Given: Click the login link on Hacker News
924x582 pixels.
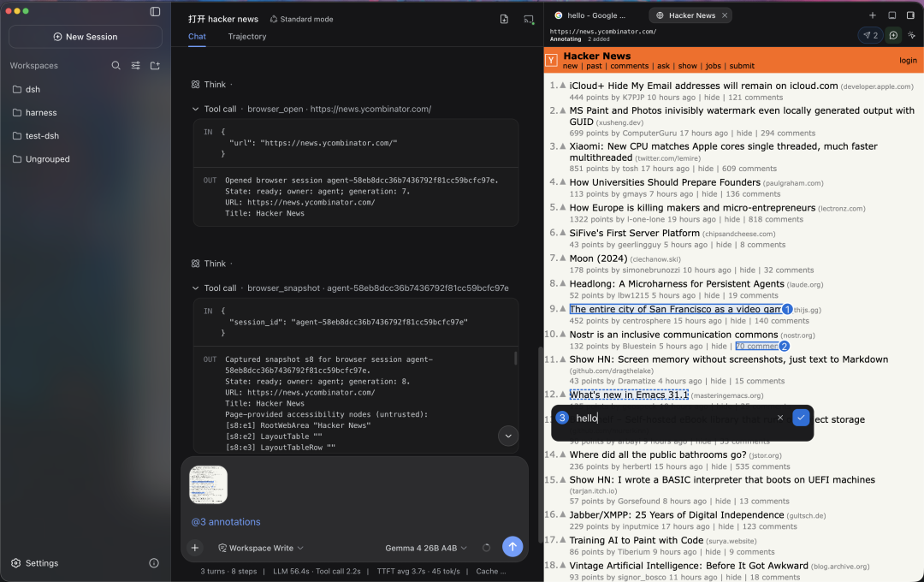Looking at the screenshot, I should point(908,60).
